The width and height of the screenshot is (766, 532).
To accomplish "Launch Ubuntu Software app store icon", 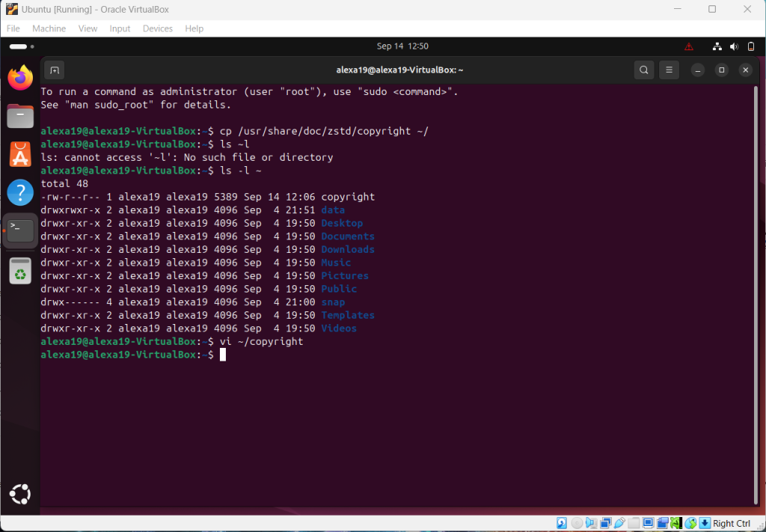I will [20, 154].
